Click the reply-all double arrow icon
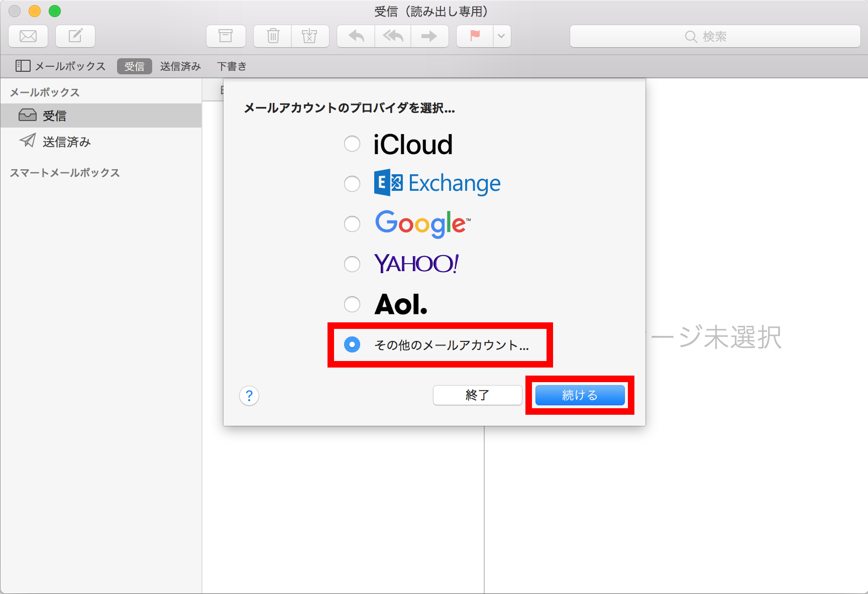 [x=392, y=36]
